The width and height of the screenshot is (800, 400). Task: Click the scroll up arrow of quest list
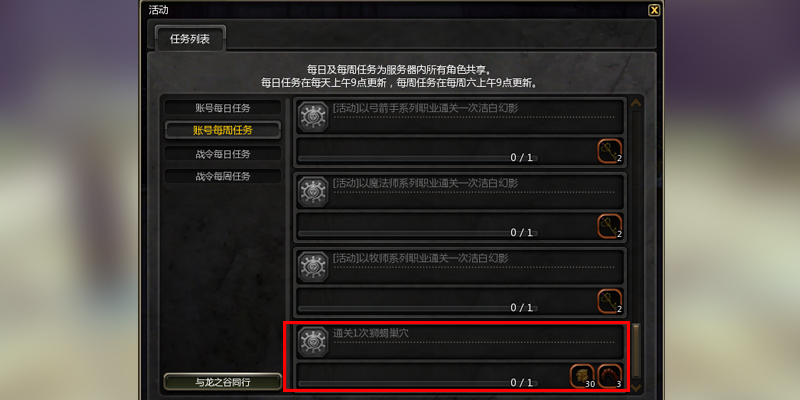[636, 103]
